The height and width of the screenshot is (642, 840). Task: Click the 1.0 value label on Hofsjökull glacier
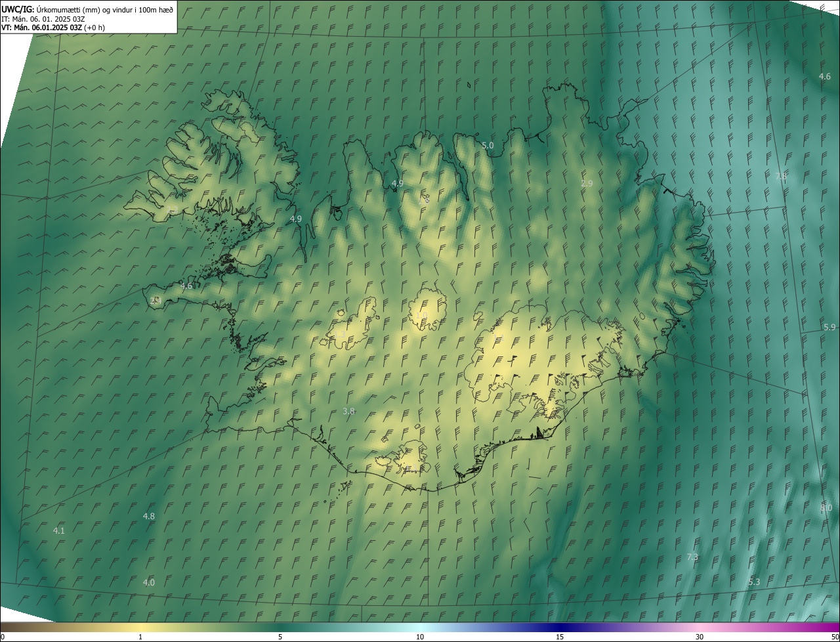421,316
